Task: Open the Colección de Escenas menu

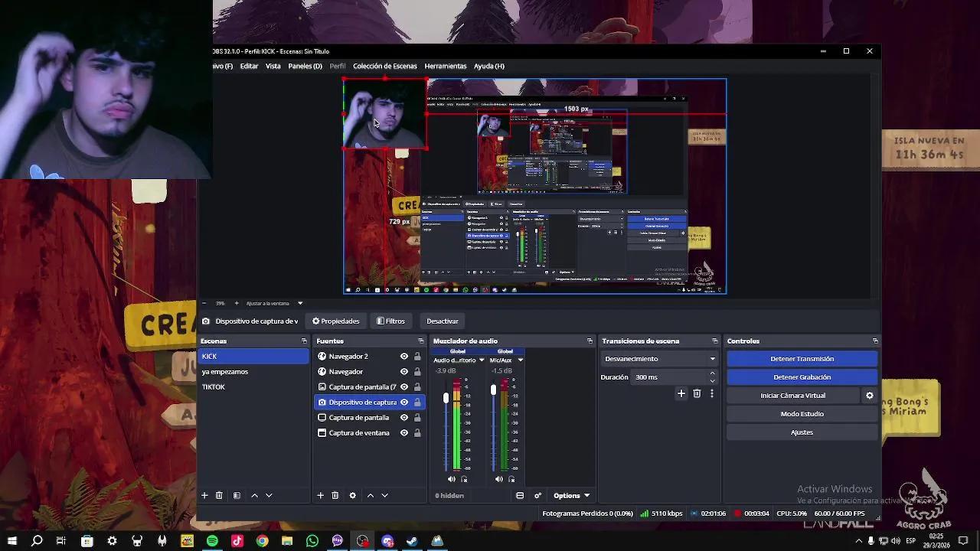Action: [x=385, y=66]
